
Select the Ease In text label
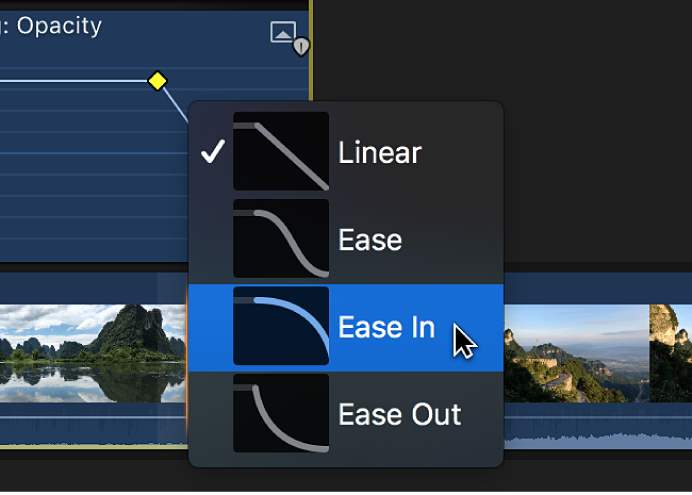point(386,327)
